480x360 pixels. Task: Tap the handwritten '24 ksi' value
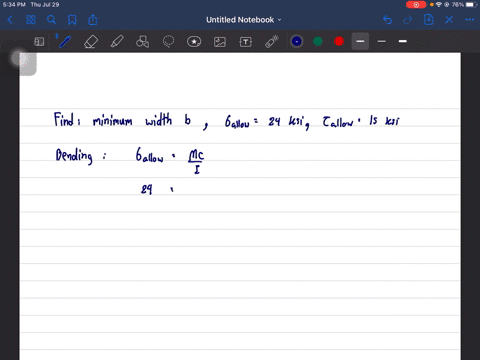(x=288, y=121)
